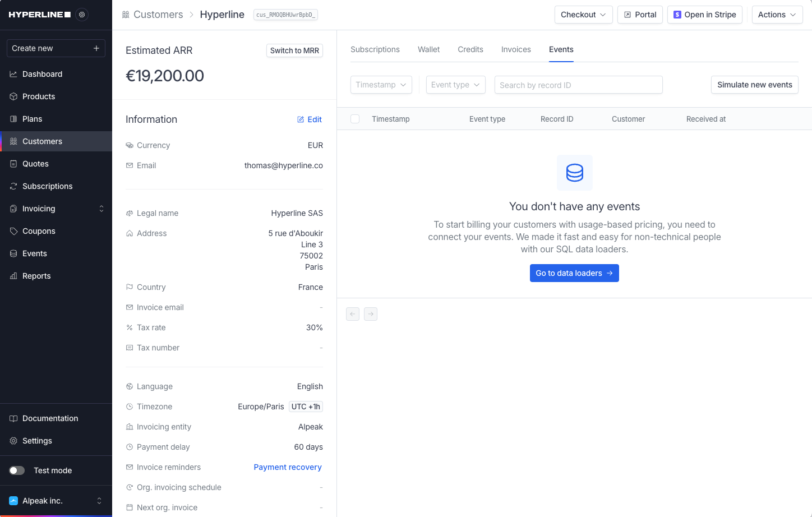The width and height of the screenshot is (812, 517).
Task: Click the Dashboard chart icon in sidebar
Action: coord(13,74)
